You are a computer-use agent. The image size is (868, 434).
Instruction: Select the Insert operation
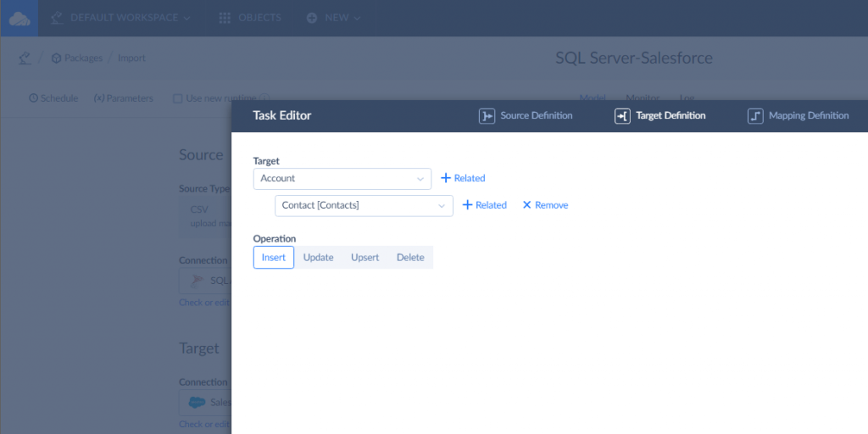point(274,258)
